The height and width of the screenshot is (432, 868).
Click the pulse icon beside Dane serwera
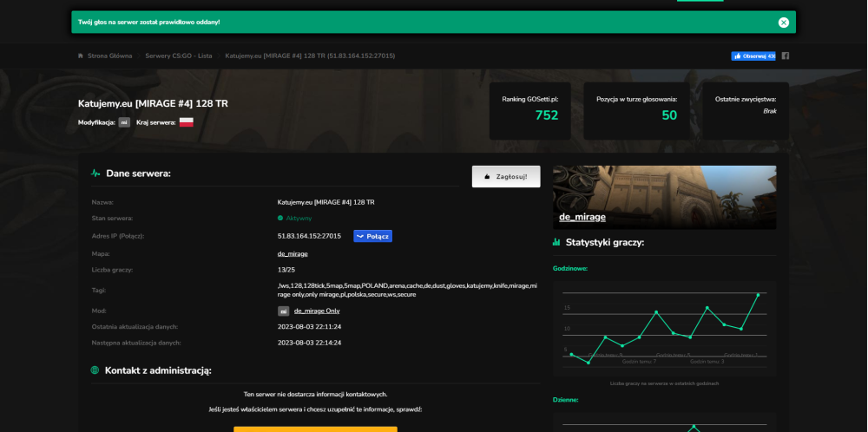(95, 173)
